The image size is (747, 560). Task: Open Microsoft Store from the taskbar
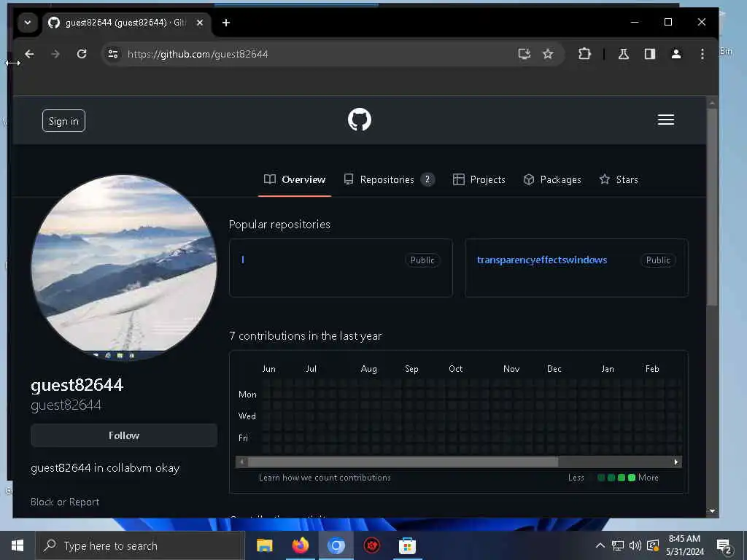[x=407, y=545]
